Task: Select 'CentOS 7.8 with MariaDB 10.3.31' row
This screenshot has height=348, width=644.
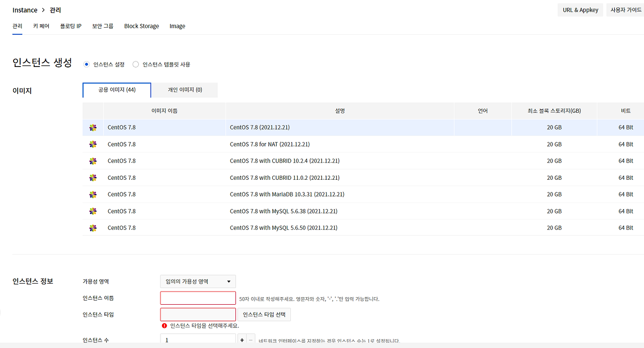Action: [x=363, y=194]
